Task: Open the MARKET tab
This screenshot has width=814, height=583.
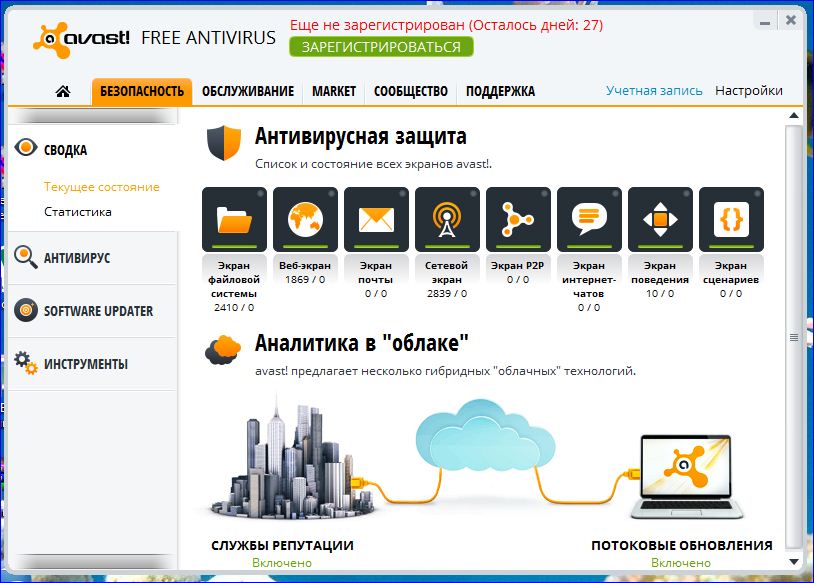Action: pos(334,91)
